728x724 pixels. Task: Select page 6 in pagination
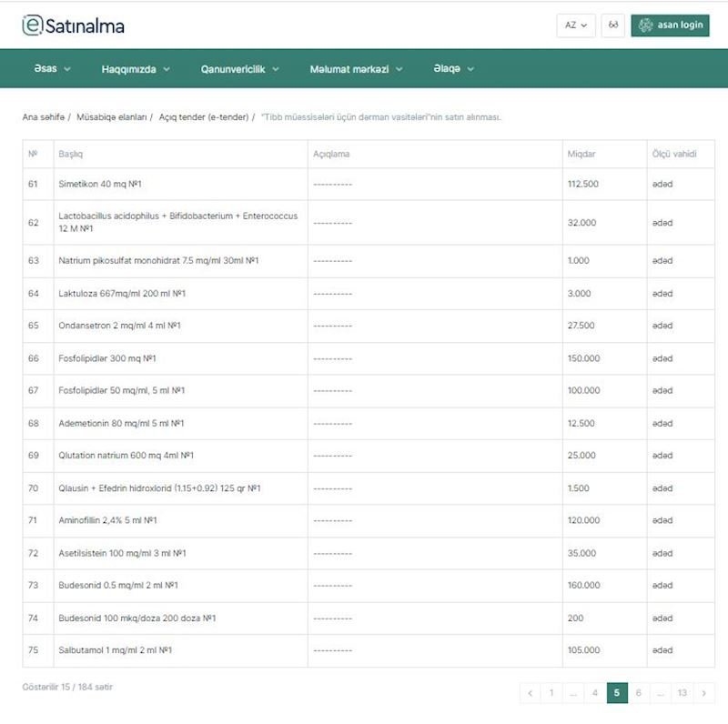[x=639, y=693]
